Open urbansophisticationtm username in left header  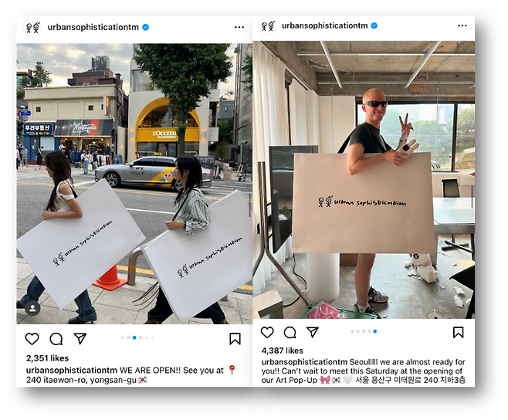click(93, 27)
